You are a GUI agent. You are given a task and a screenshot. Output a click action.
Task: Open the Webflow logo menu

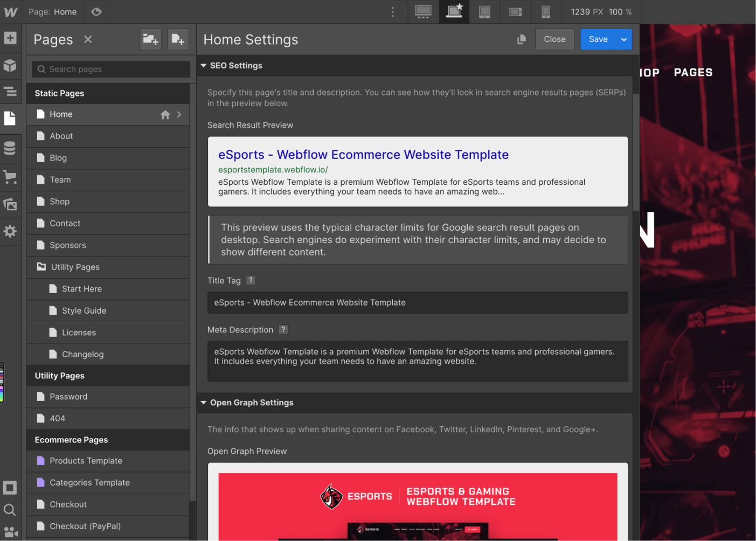click(11, 12)
